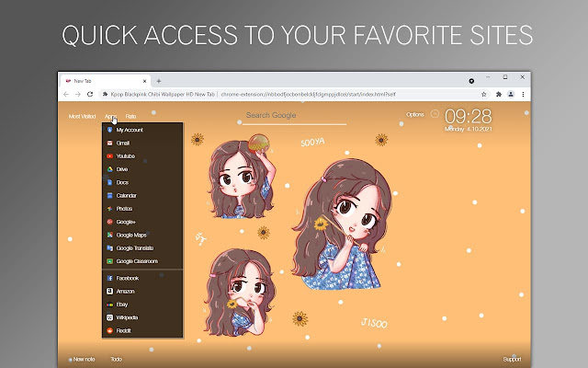Viewport: 588px width, 368px height.
Task: Click the Google Maps icon
Action: 109,236
